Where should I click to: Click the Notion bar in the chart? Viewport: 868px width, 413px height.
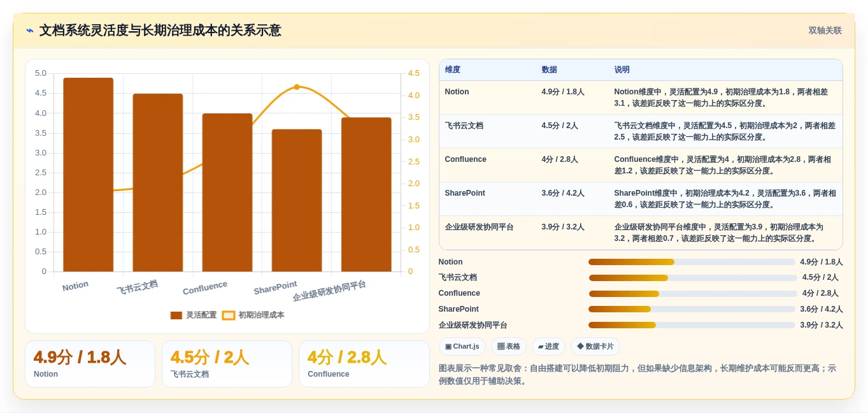point(89,175)
